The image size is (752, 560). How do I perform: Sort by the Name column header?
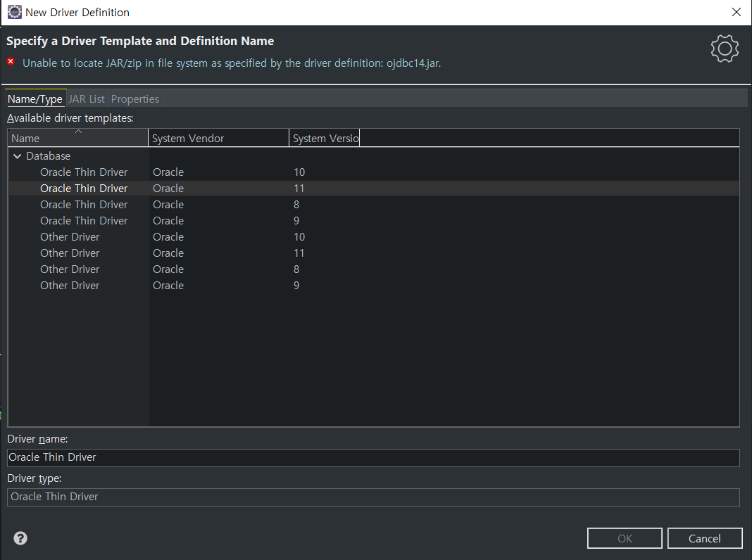pyautogui.click(x=78, y=138)
